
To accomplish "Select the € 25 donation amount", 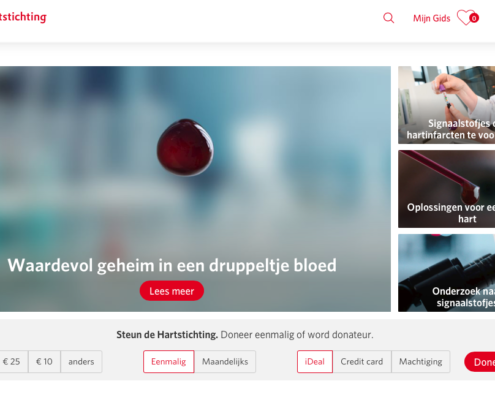I will (x=13, y=362).
